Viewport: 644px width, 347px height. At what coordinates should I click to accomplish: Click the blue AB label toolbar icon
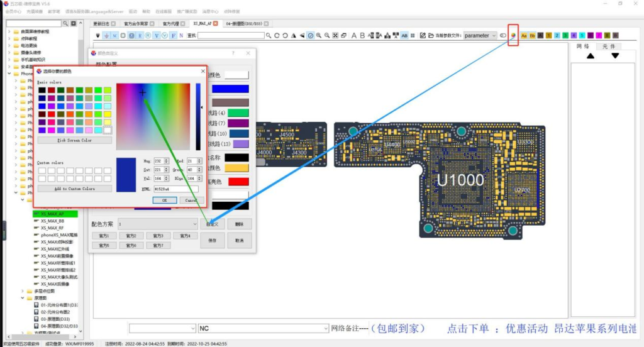tap(404, 35)
